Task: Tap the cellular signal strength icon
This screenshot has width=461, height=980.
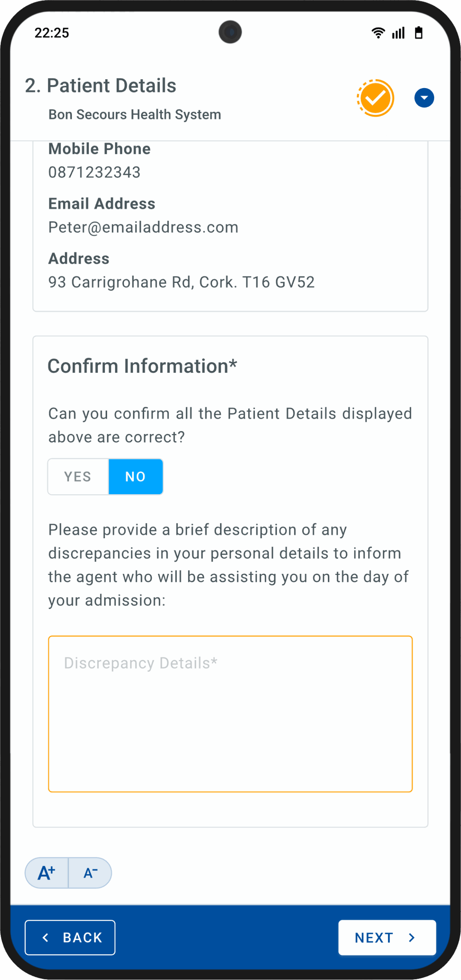Action: click(x=398, y=33)
